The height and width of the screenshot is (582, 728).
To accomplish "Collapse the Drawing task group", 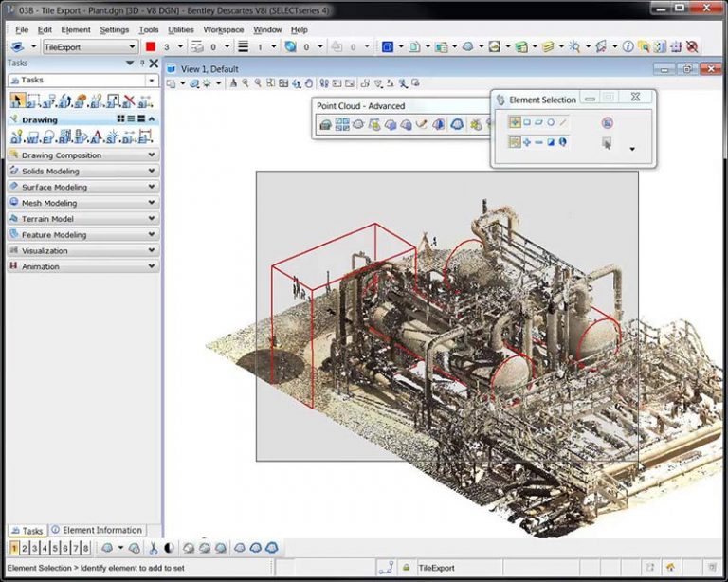I will coord(152,119).
